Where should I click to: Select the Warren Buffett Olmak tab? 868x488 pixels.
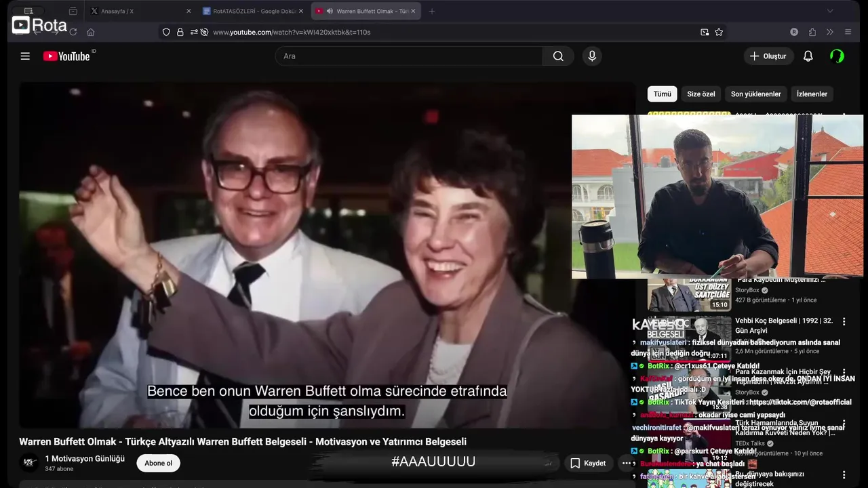(x=366, y=11)
